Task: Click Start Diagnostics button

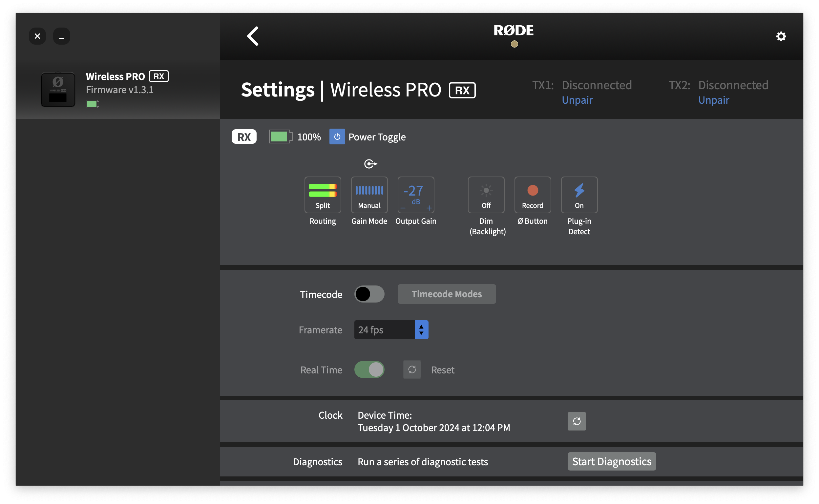Action: tap(611, 461)
